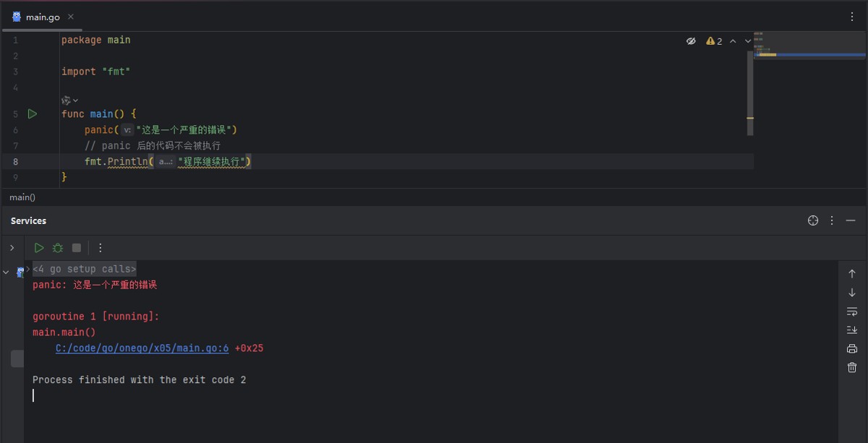Select the main.go editor tab

click(36, 17)
